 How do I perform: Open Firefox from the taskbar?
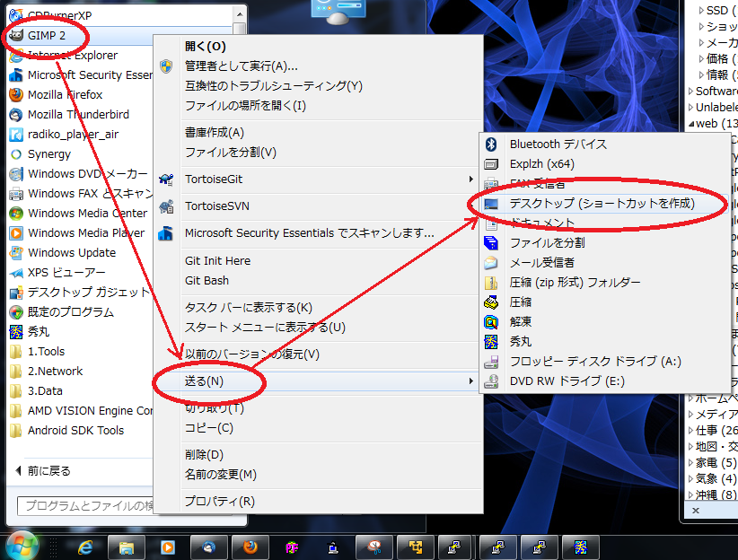coord(250,547)
